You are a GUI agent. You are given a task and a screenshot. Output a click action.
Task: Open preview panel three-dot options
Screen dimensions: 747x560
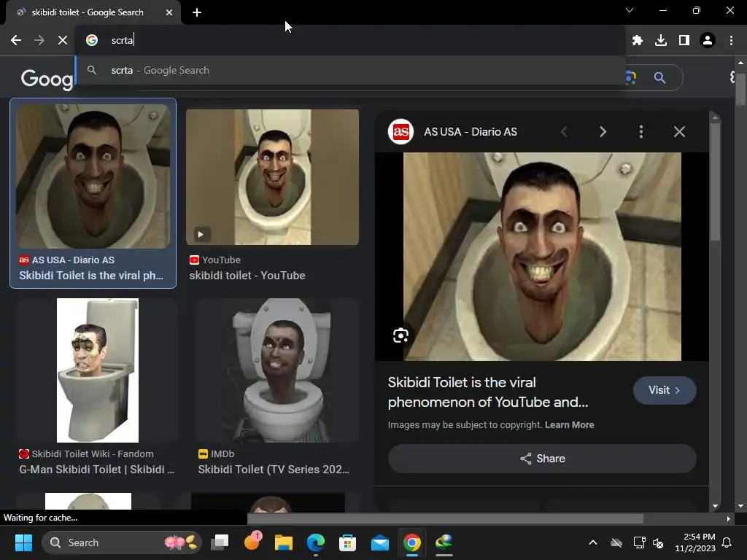click(640, 131)
